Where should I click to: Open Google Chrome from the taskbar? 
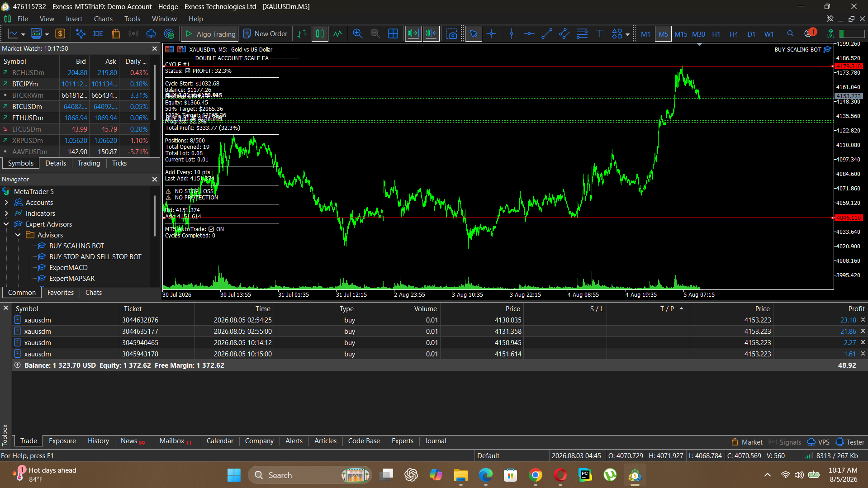[536, 475]
